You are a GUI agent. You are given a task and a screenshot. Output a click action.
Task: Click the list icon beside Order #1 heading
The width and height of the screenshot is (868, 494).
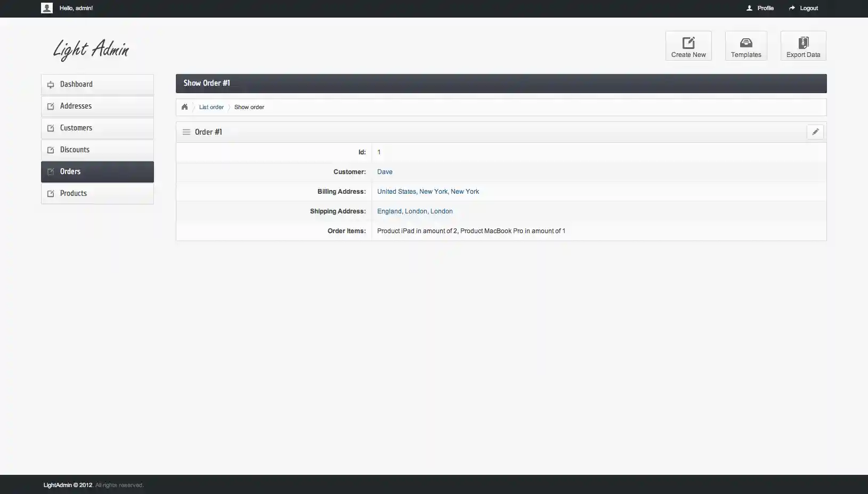click(186, 132)
